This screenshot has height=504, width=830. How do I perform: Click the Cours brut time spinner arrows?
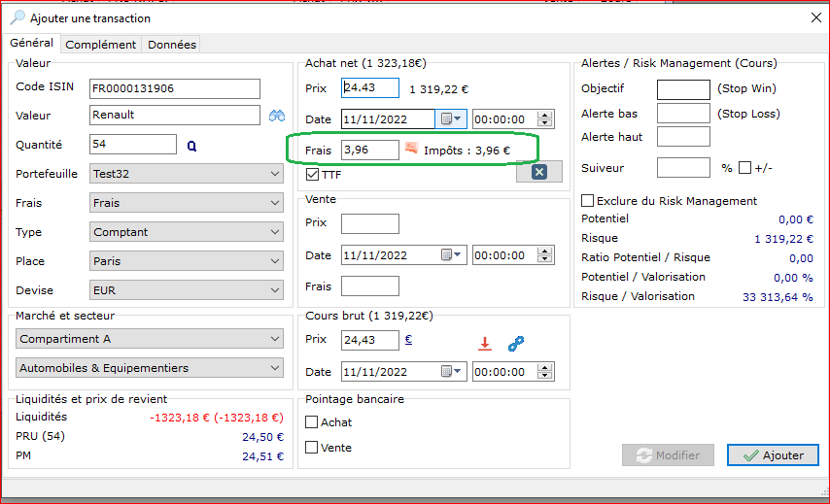[x=544, y=371]
